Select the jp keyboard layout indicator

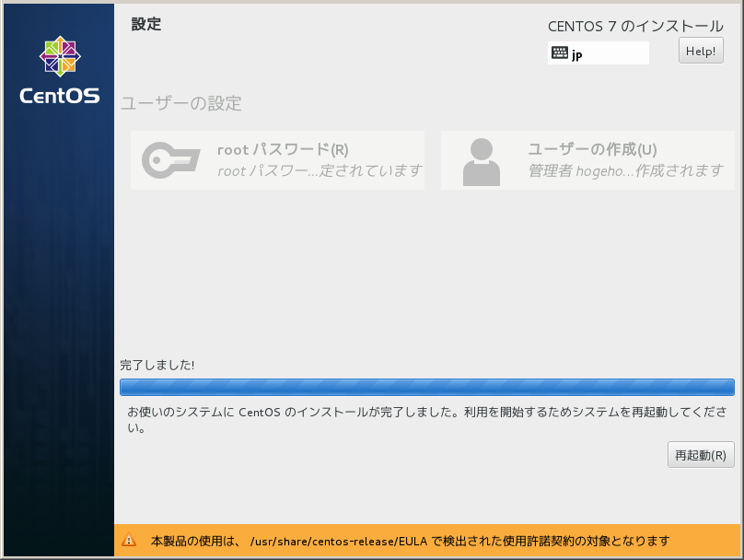pos(599,52)
